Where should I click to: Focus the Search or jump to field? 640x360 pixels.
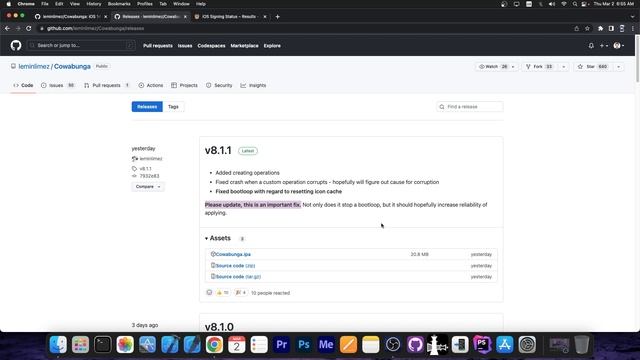pos(81,45)
